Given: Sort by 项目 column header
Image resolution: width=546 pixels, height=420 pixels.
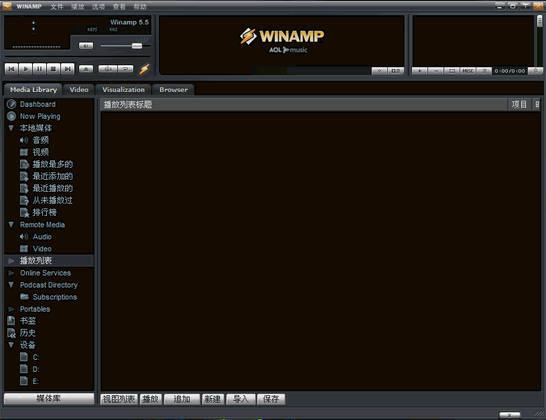Looking at the screenshot, I should (x=519, y=104).
